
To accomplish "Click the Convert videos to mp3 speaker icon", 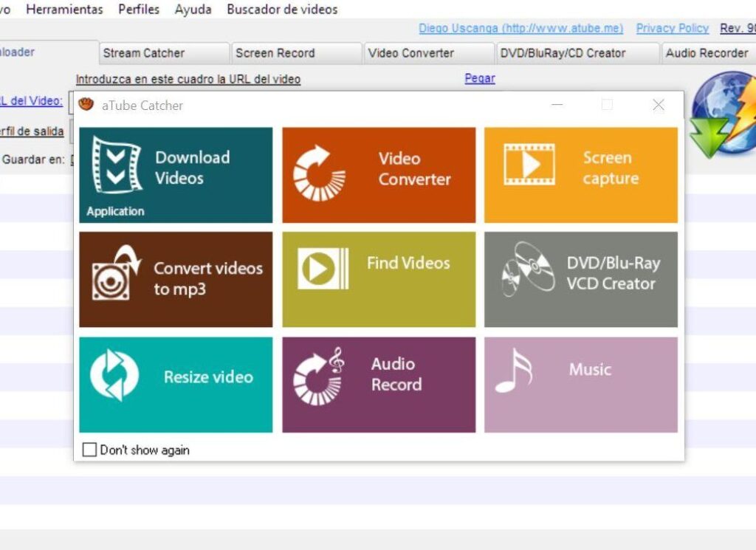I will coord(117,273).
